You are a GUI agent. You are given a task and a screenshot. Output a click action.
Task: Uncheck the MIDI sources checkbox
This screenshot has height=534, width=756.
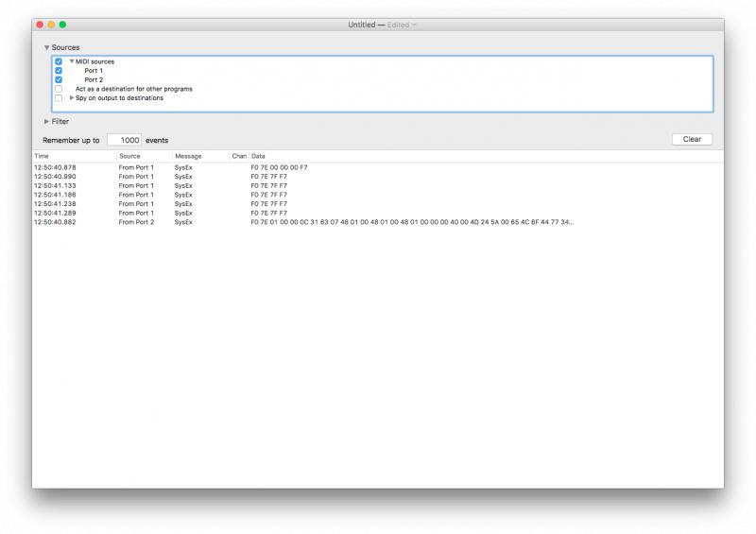coord(59,61)
